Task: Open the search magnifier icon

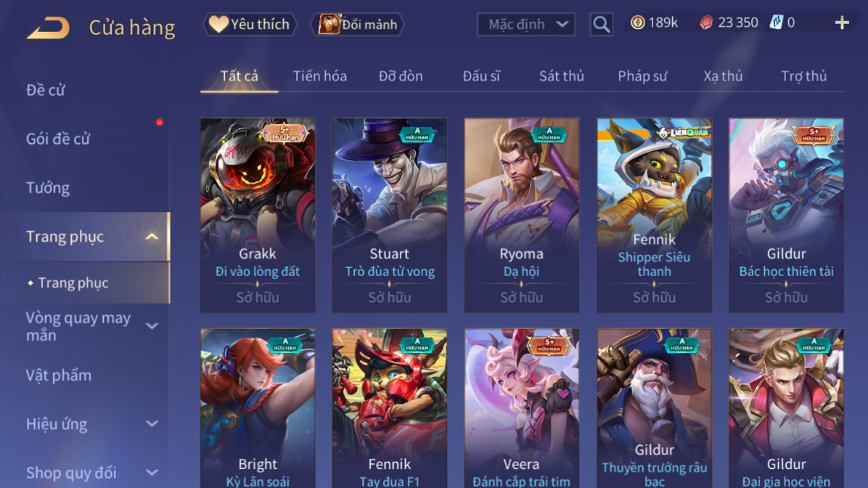Action: tap(601, 25)
